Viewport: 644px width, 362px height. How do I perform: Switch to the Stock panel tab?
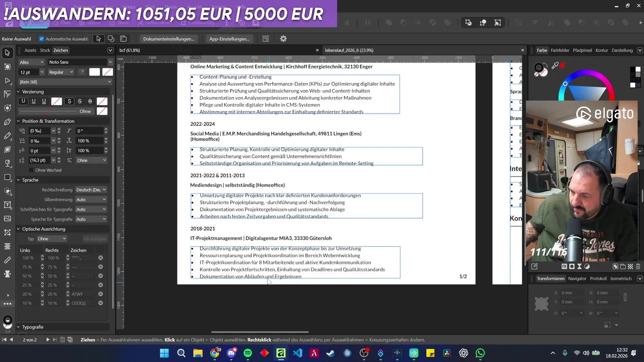45,50
